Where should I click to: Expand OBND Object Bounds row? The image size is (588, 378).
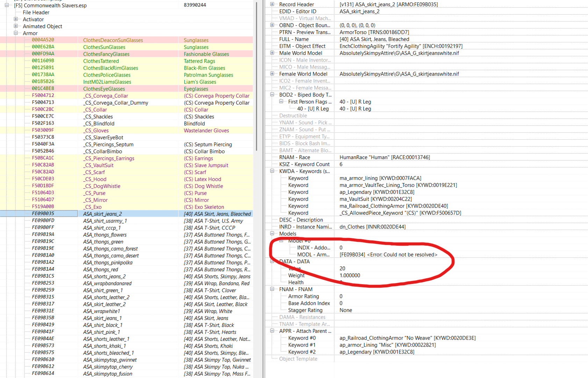(272, 25)
